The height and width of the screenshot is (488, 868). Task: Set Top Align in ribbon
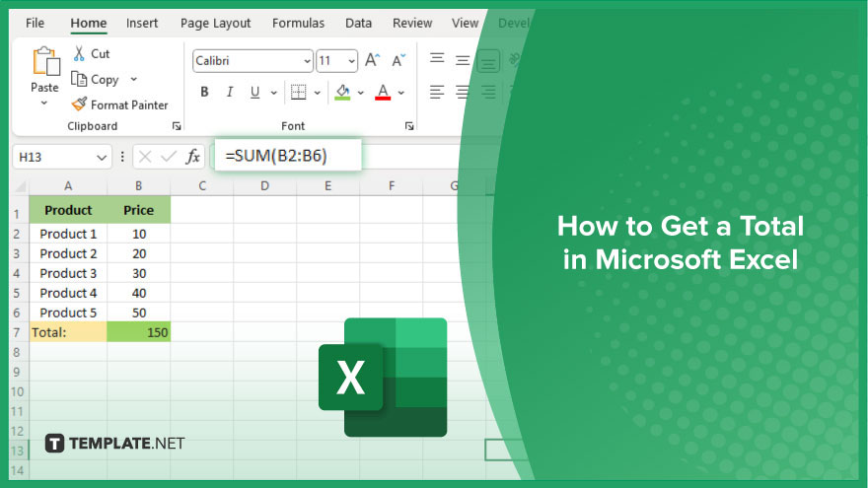point(437,60)
